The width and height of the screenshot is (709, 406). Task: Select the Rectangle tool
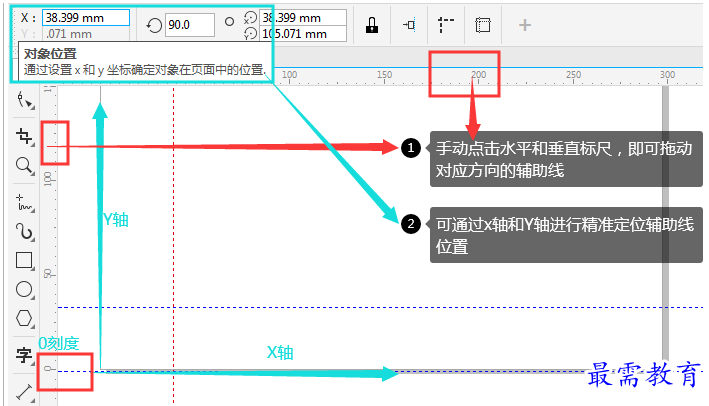[x=24, y=260]
